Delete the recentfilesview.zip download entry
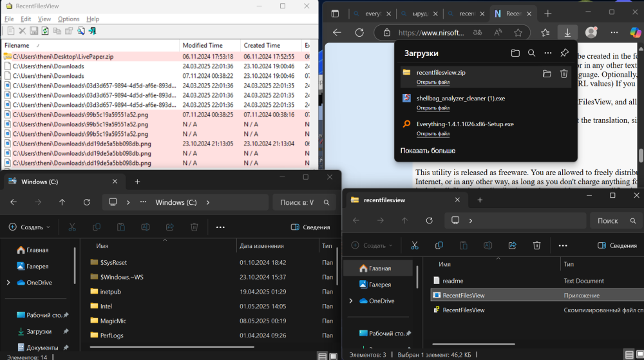Screen dimensions: 644x360 click(x=563, y=73)
